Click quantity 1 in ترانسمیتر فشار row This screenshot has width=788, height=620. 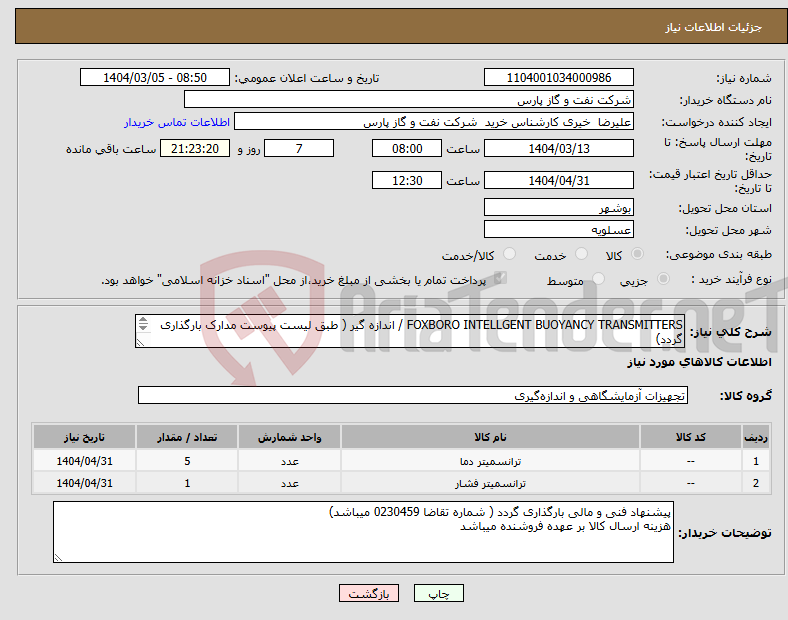(x=187, y=483)
